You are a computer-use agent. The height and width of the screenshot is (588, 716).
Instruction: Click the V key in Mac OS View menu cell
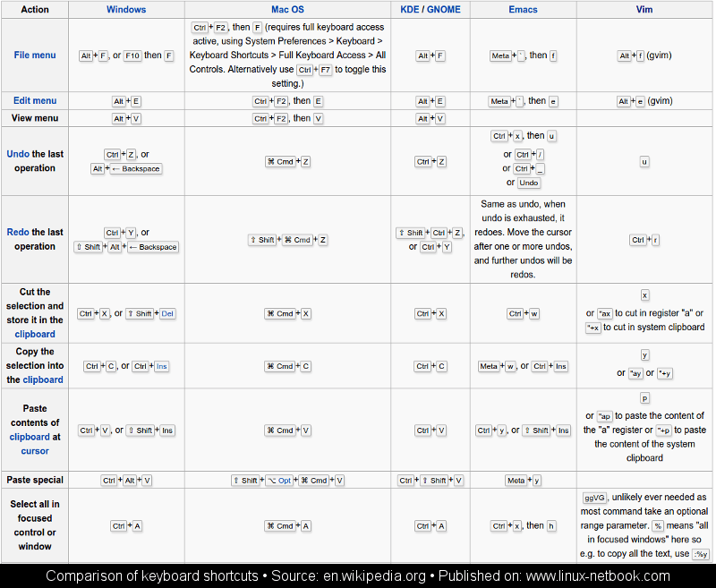pyautogui.click(x=319, y=119)
